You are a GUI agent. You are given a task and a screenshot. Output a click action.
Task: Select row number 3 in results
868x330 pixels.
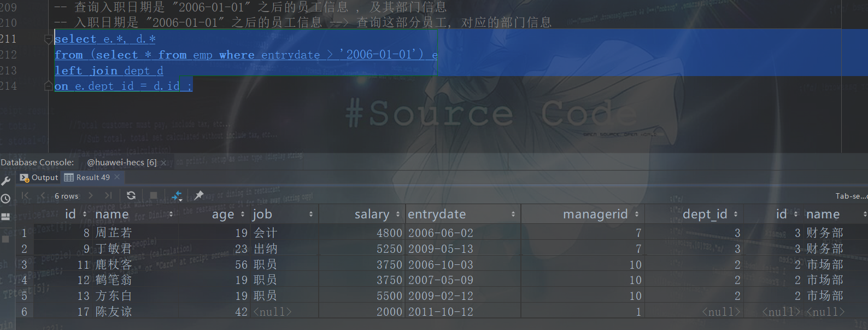(24, 265)
